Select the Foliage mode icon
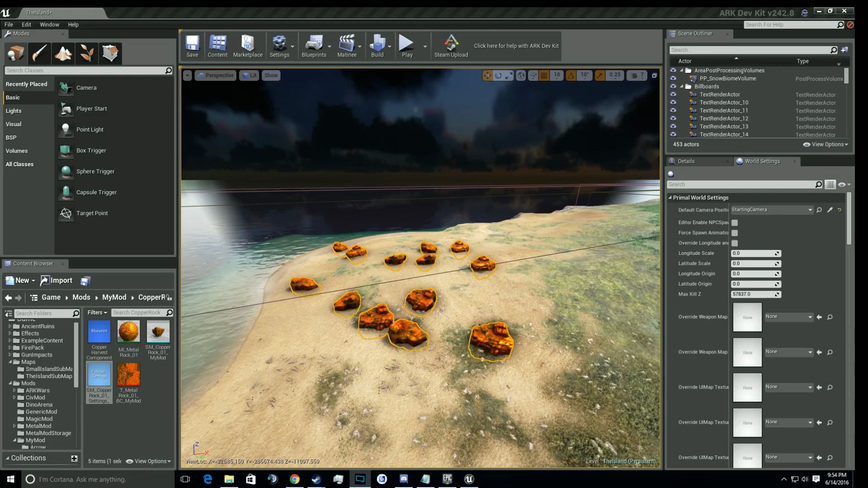 87,53
